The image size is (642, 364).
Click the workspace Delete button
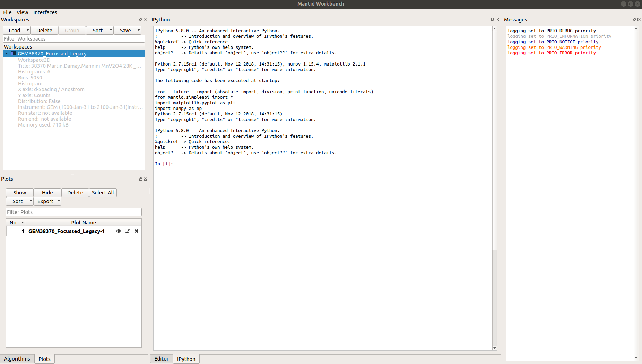[x=44, y=31]
